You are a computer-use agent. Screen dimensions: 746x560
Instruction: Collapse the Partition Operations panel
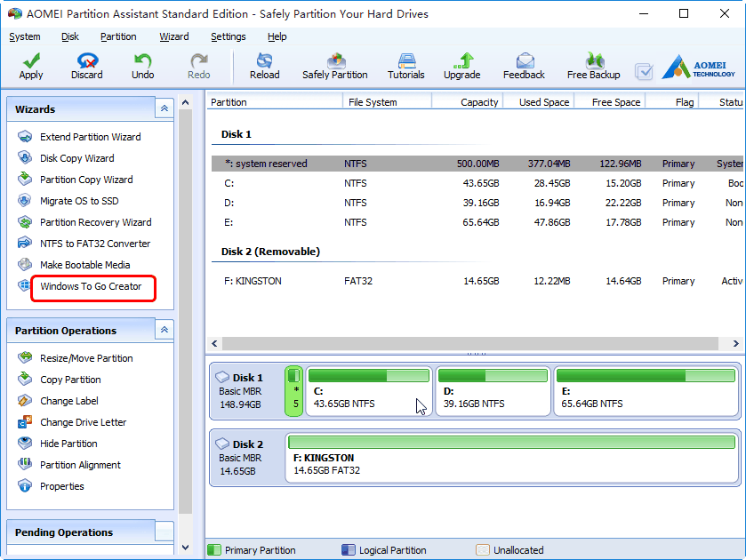point(164,330)
